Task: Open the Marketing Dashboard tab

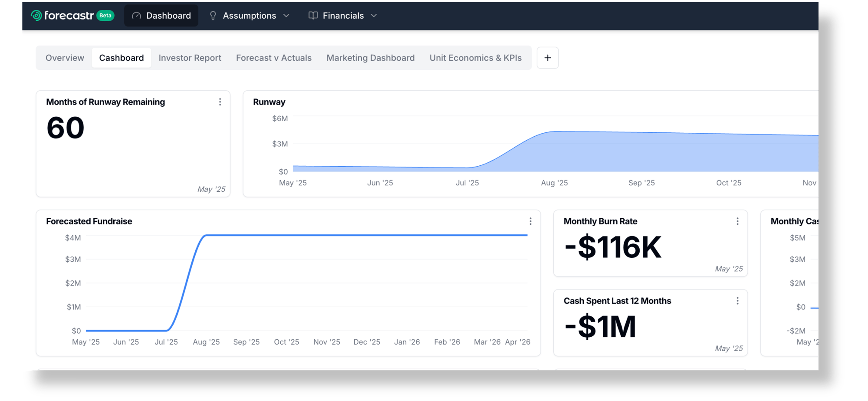Action: coord(371,58)
